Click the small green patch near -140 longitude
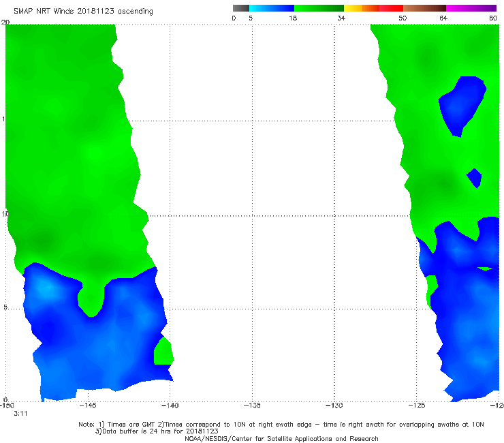 point(163,352)
